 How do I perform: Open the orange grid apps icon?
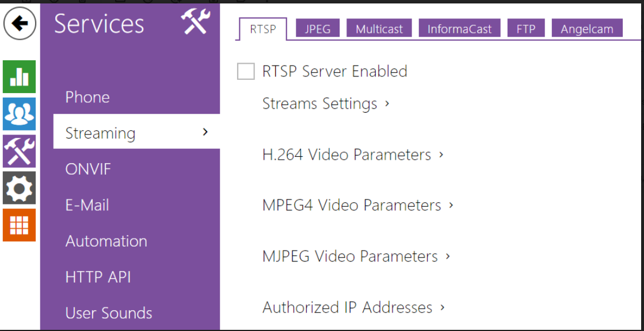click(x=19, y=225)
